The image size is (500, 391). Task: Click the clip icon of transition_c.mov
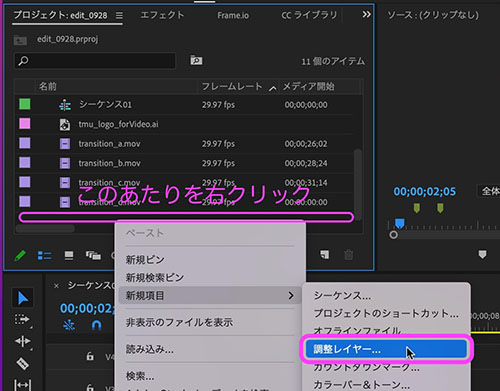(x=65, y=183)
